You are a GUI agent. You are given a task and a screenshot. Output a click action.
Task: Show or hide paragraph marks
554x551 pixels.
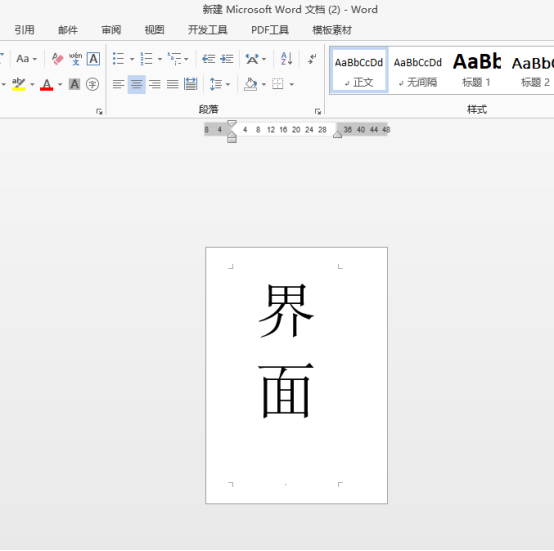[x=312, y=59]
